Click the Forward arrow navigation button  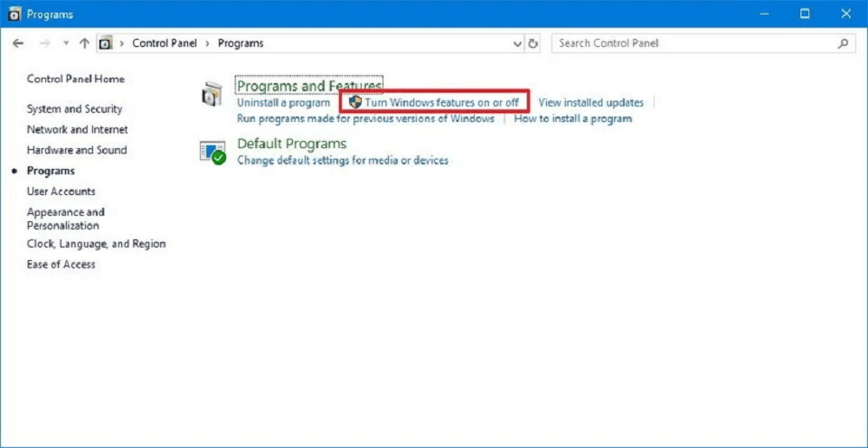tap(45, 43)
